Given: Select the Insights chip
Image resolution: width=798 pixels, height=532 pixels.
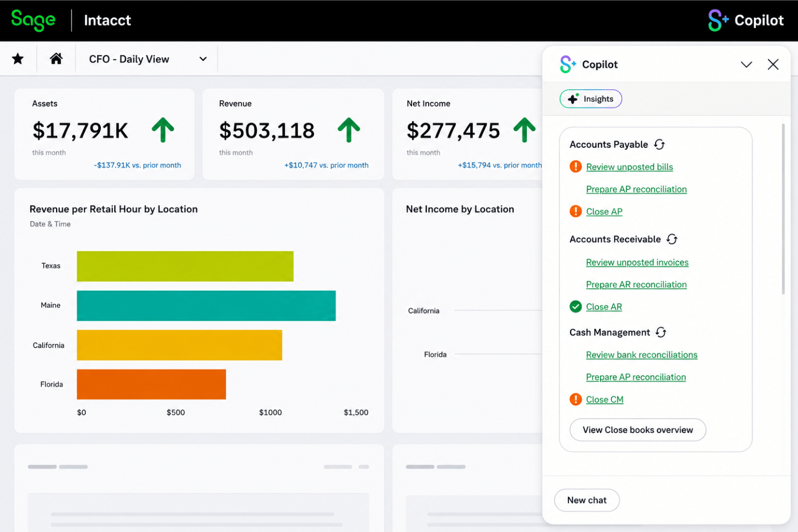Looking at the screenshot, I should pos(590,99).
